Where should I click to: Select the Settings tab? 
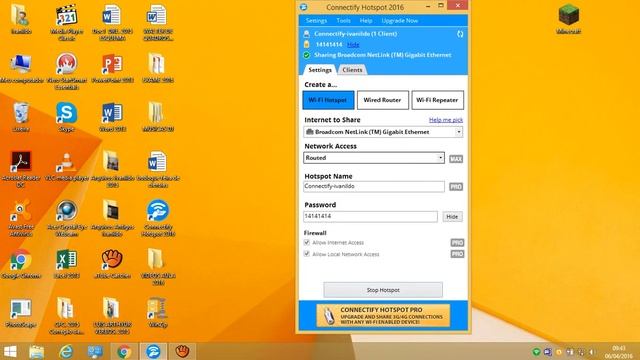320,70
